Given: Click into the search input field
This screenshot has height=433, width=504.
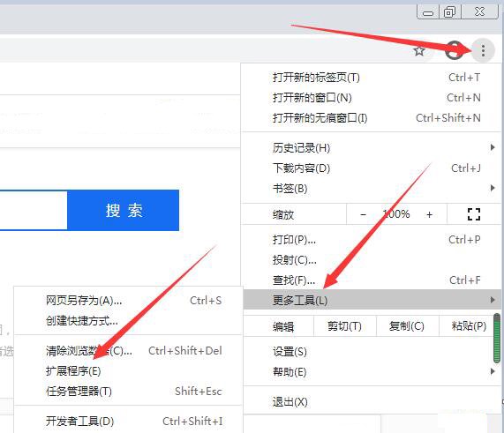Looking at the screenshot, I should click(x=34, y=211).
